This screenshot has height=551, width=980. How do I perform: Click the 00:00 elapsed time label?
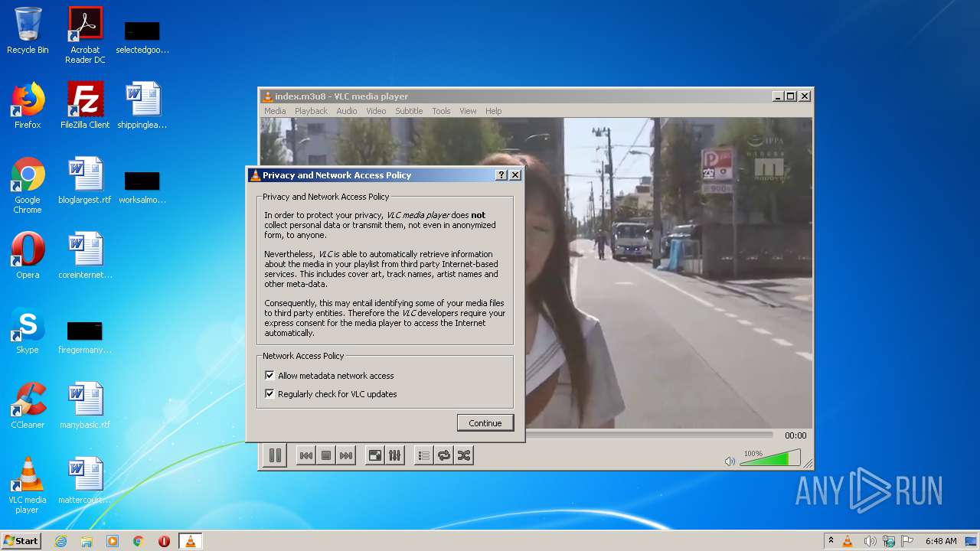tap(795, 435)
